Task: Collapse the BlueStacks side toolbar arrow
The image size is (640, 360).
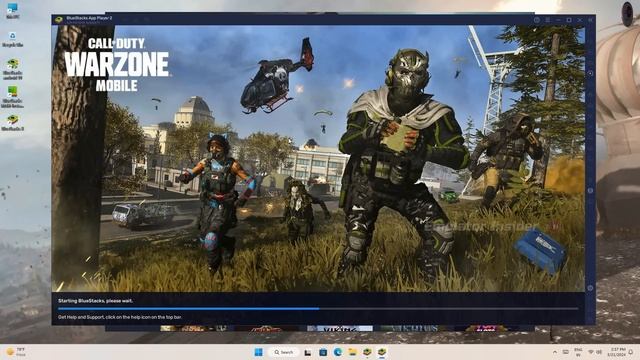Action: tap(590, 20)
